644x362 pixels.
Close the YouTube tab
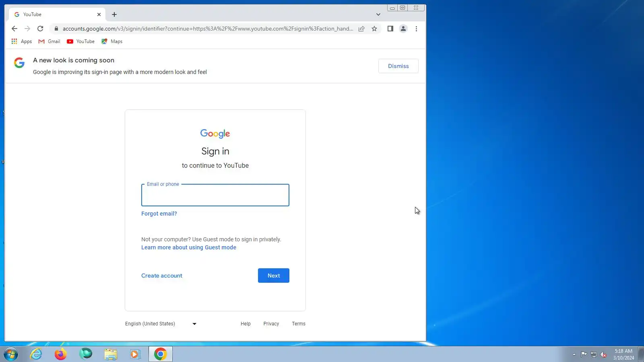pyautogui.click(x=99, y=14)
